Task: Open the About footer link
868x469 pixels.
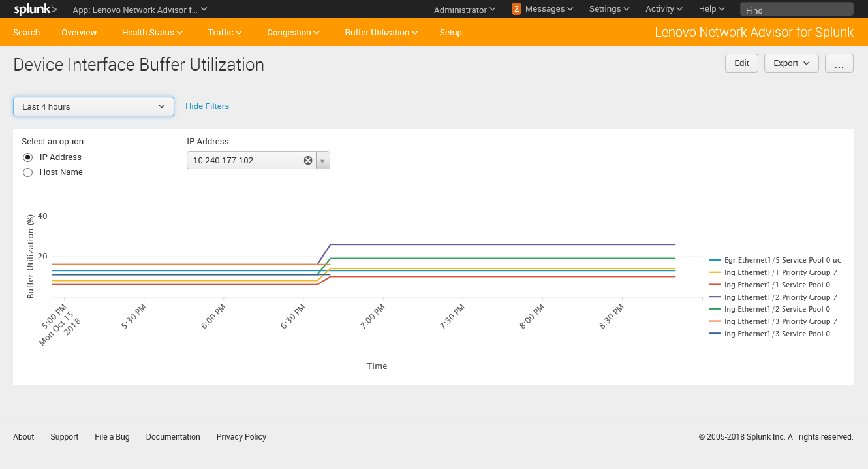Action: 23,437
